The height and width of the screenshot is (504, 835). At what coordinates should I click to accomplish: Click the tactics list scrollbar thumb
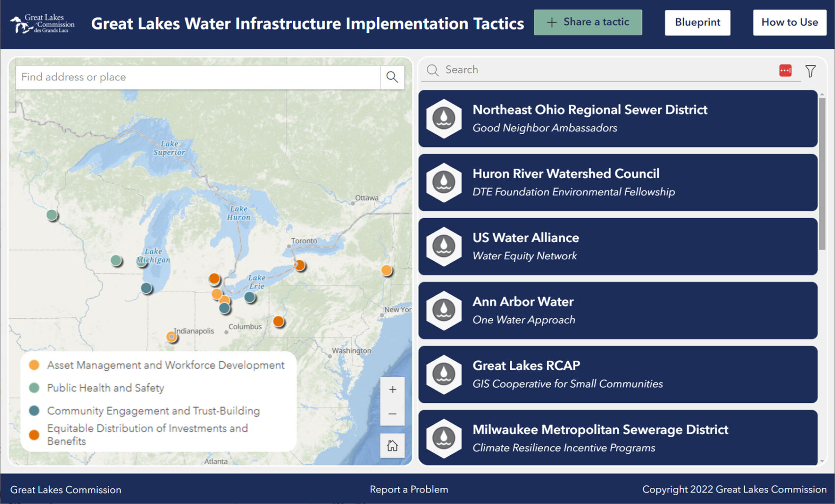pos(822,173)
